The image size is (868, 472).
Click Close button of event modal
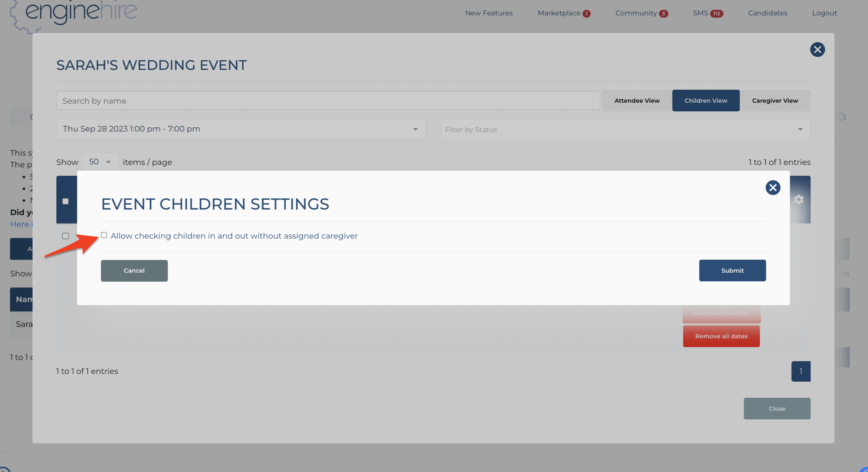tap(777, 409)
